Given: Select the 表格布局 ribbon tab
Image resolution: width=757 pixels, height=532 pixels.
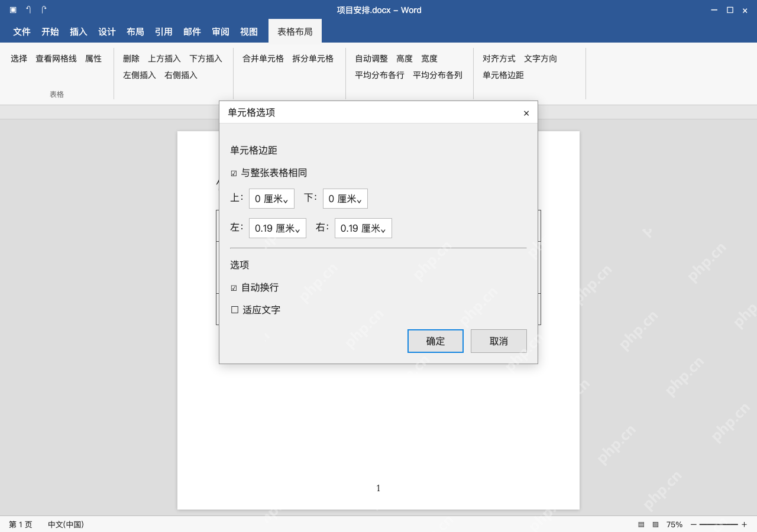Looking at the screenshot, I should coord(295,31).
